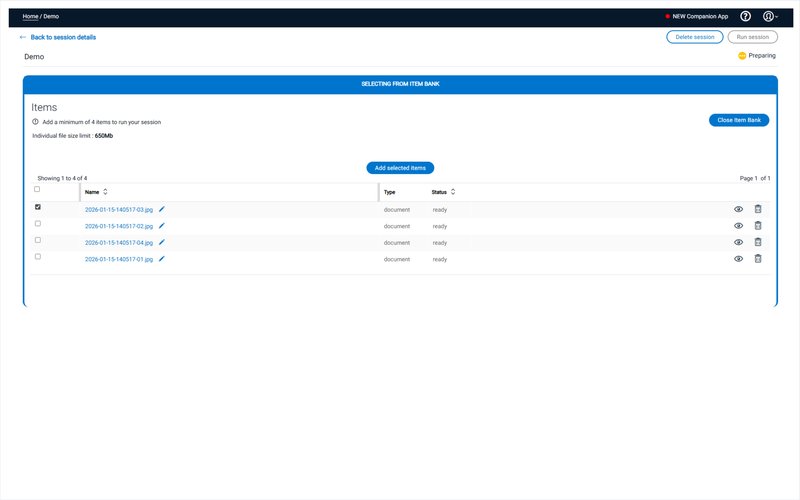Click Back to session details link
The image size is (800, 500).
(62, 37)
